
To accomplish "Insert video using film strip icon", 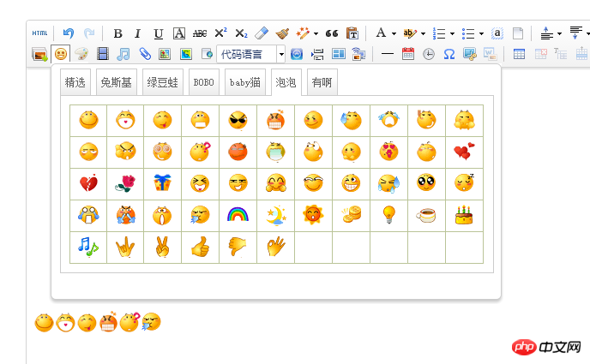I will pos(103,53).
